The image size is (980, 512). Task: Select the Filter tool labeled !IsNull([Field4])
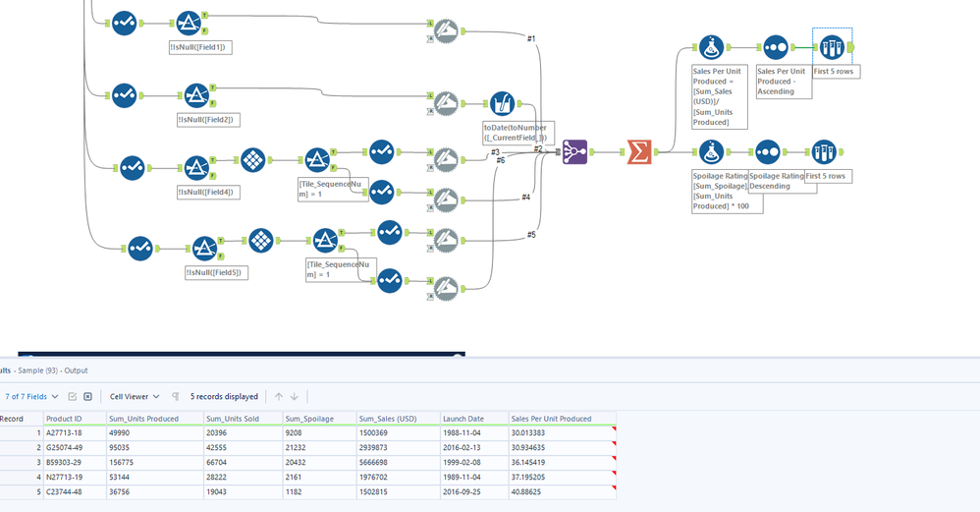pos(196,168)
